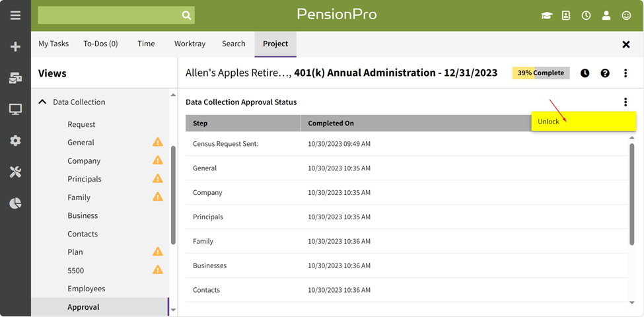Open the Principals view in sidebar
The width and height of the screenshot is (644, 317).
point(84,179)
